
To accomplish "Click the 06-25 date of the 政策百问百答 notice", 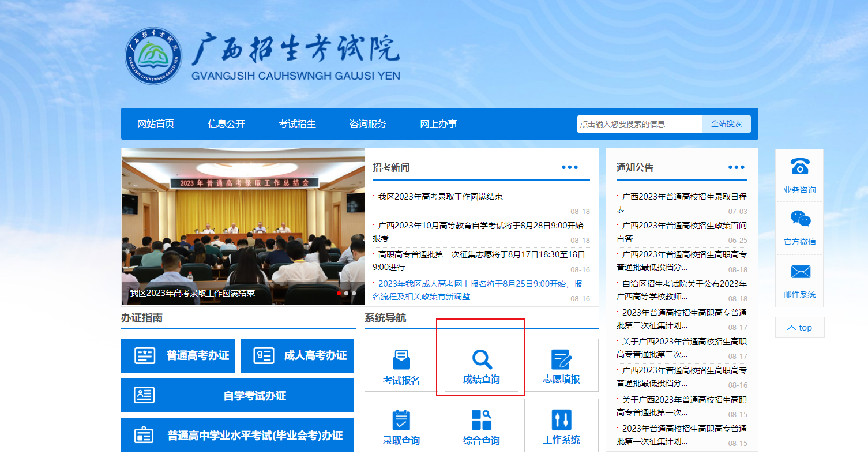I will 738,241.
